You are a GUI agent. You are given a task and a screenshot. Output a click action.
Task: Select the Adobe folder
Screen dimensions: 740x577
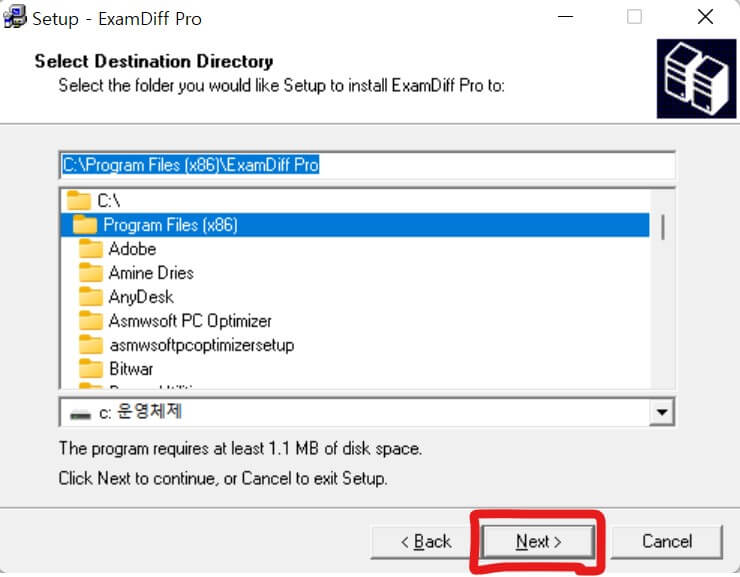[355, 249]
